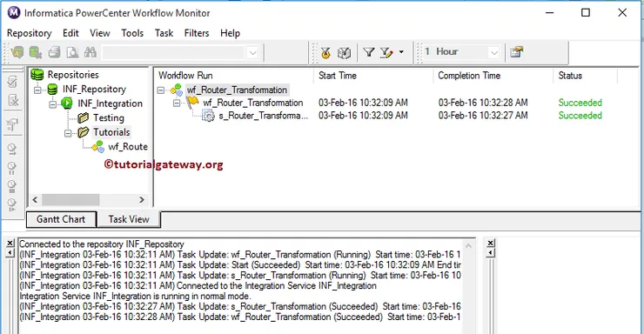Close the right output pane
Viewport: 644px width, 334px height.
point(490,244)
